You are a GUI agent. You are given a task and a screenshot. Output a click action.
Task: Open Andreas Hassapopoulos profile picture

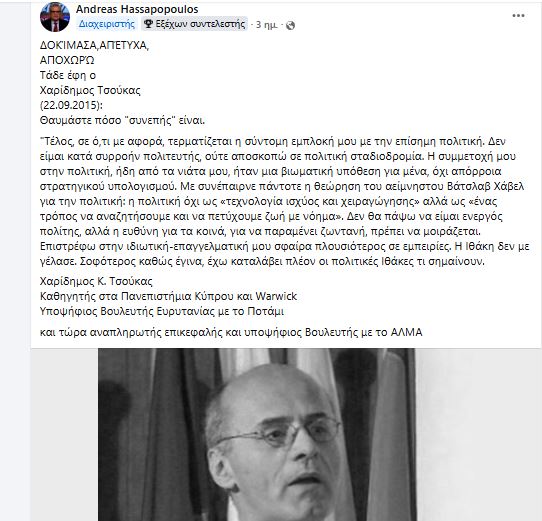55,17
